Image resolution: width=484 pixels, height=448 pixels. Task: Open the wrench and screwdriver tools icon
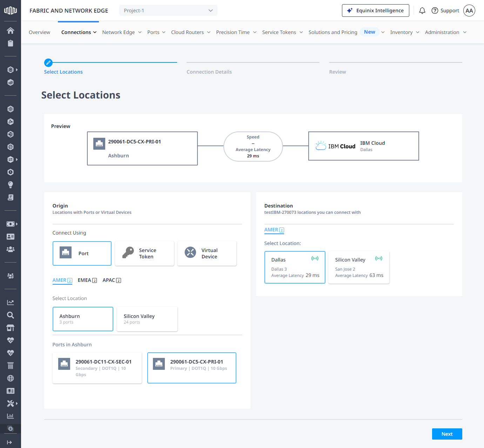[x=11, y=403]
